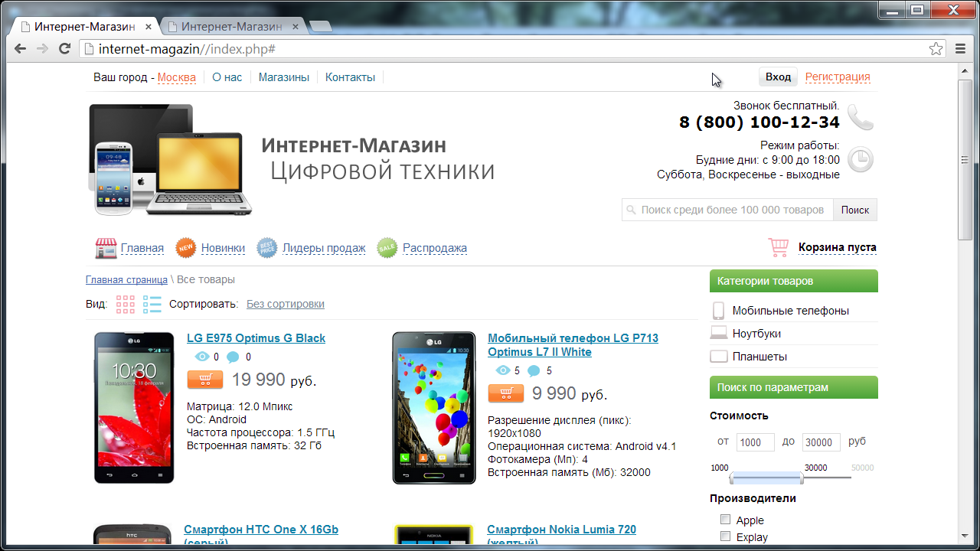
Task: Select Мобильные телефоны category
Action: click(790, 311)
